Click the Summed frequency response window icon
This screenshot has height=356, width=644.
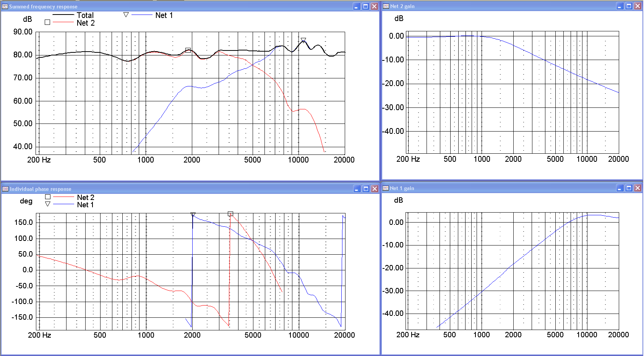pos(5,7)
